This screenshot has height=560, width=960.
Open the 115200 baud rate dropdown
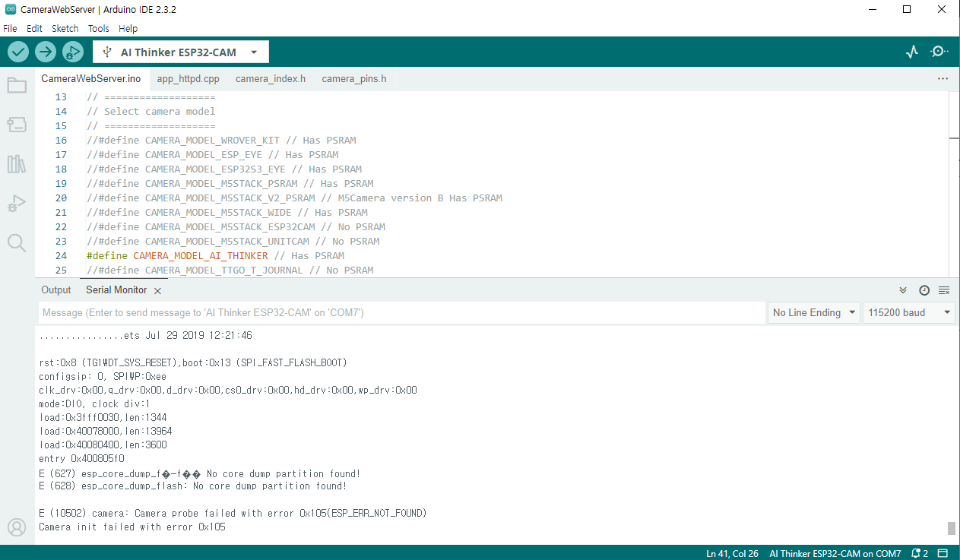908,312
